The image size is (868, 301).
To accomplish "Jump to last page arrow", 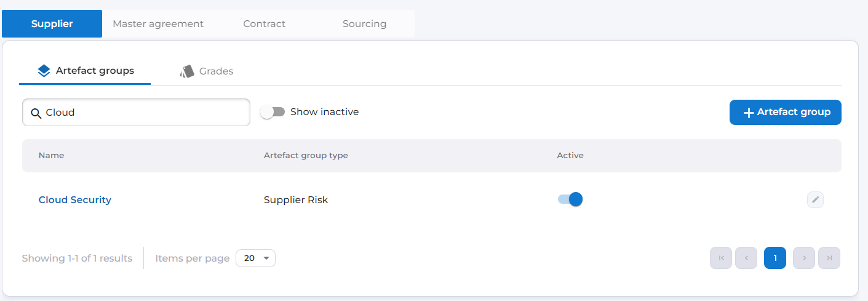I will [x=829, y=258].
